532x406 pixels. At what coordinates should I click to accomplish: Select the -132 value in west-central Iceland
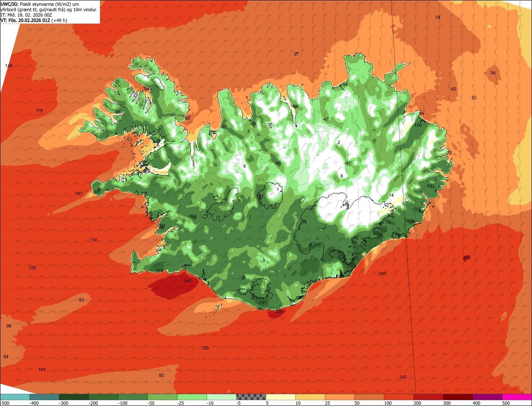(259, 196)
